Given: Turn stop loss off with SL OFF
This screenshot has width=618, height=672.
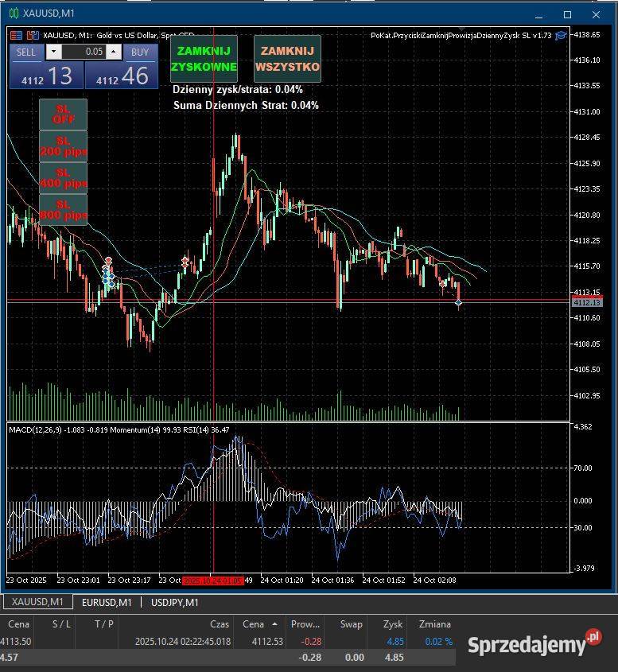Looking at the screenshot, I should click(63, 114).
